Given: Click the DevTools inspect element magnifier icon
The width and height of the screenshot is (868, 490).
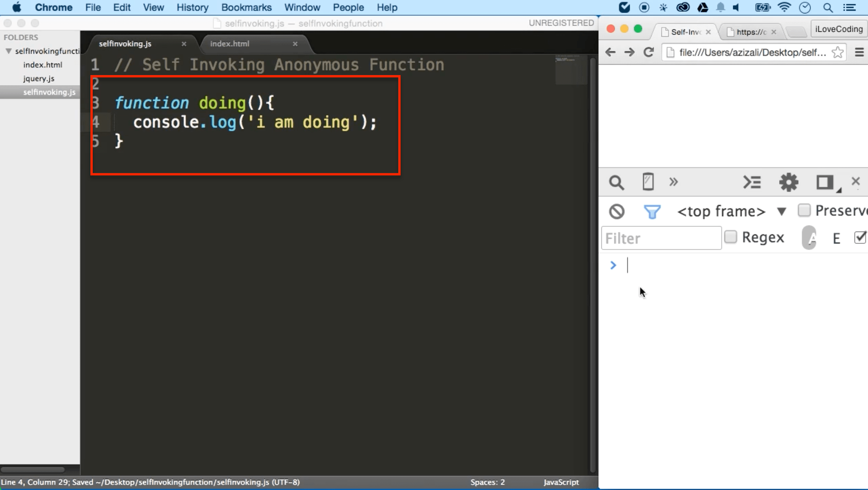Looking at the screenshot, I should pyautogui.click(x=616, y=183).
